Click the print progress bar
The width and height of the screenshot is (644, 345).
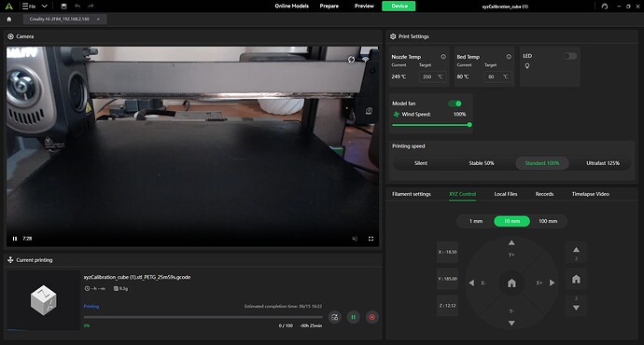click(203, 317)
